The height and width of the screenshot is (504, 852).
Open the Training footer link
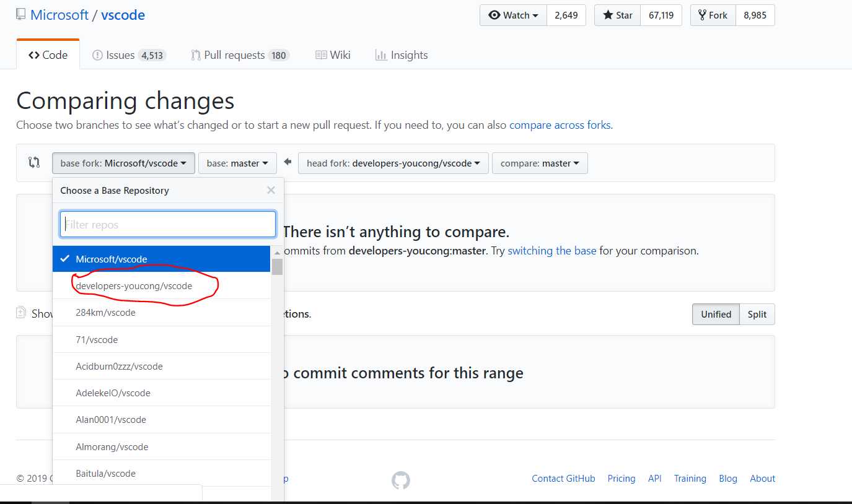[690, 479]
